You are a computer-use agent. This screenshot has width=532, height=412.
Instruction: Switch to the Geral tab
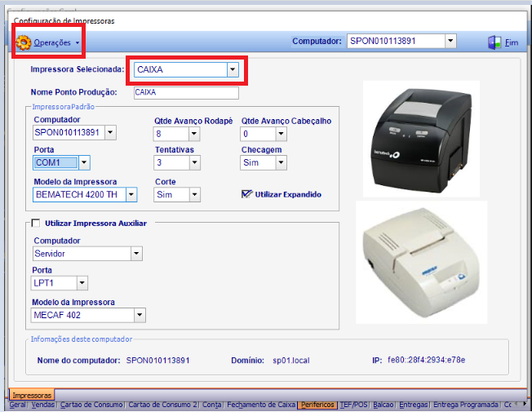tap(17, 405)
